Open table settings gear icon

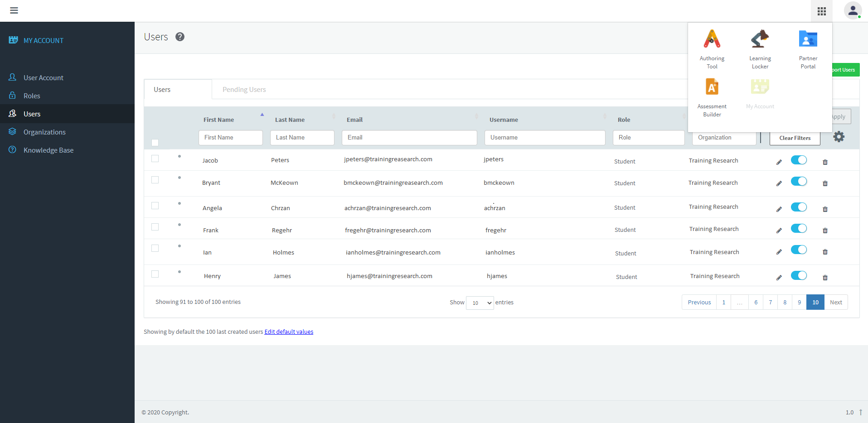pyautogui.click(x=839, y=137)
